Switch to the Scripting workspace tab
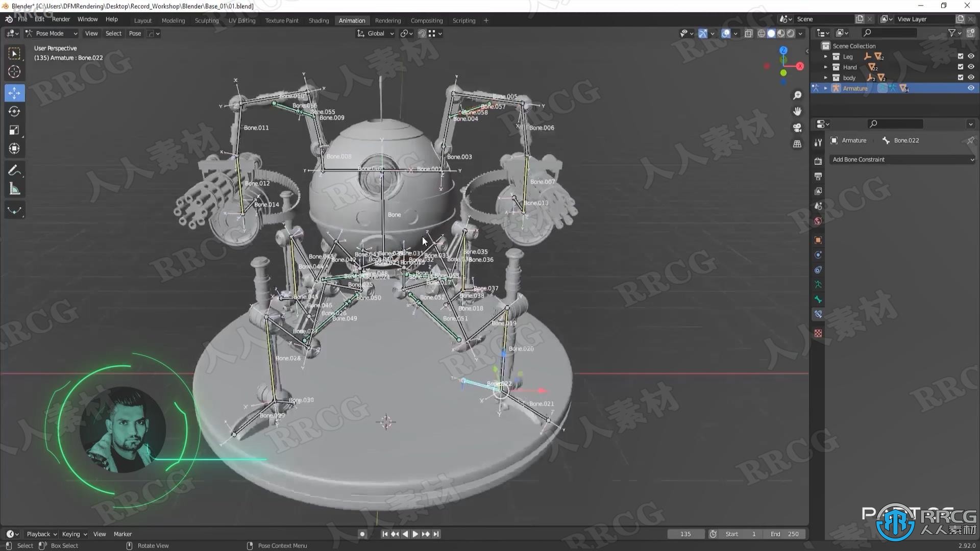Viewport: 980px width, 551px height. pos(463,20)
